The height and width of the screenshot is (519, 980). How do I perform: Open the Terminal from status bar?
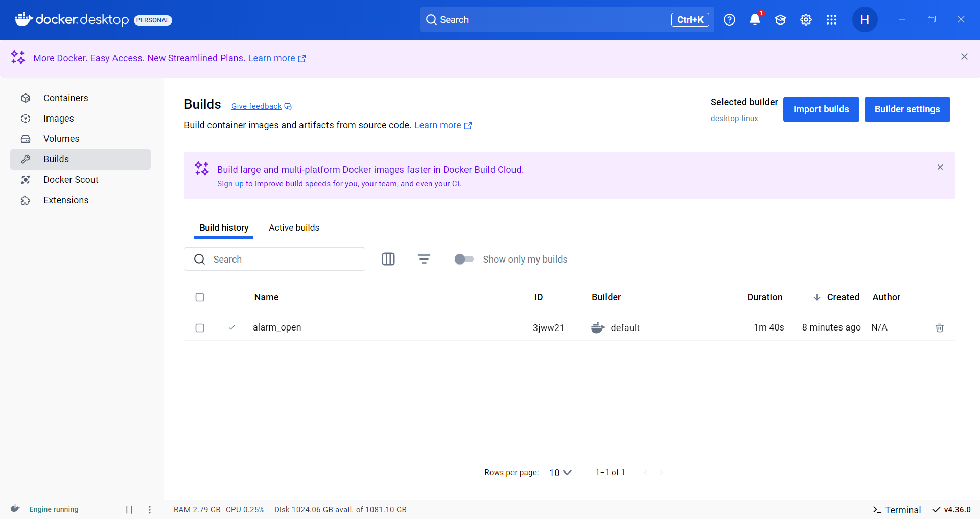(897, 510)
